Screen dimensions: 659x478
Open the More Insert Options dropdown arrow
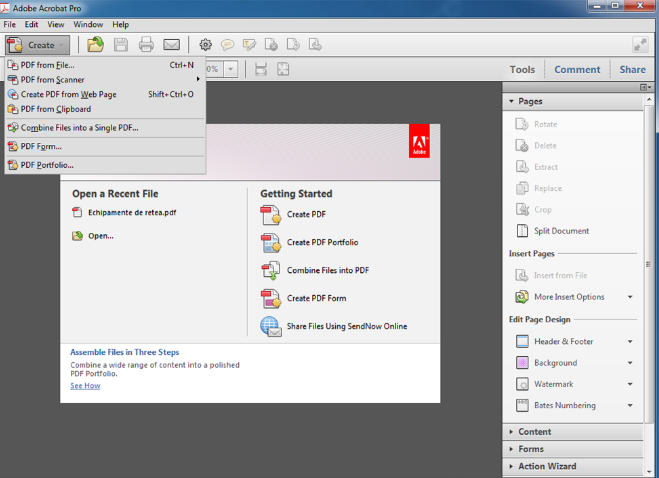tap(630, 297)
